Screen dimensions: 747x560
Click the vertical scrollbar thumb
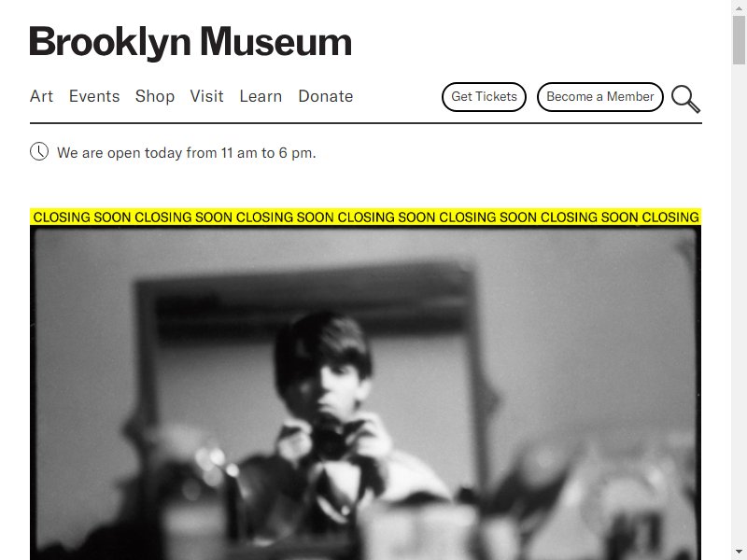(739, 40)
